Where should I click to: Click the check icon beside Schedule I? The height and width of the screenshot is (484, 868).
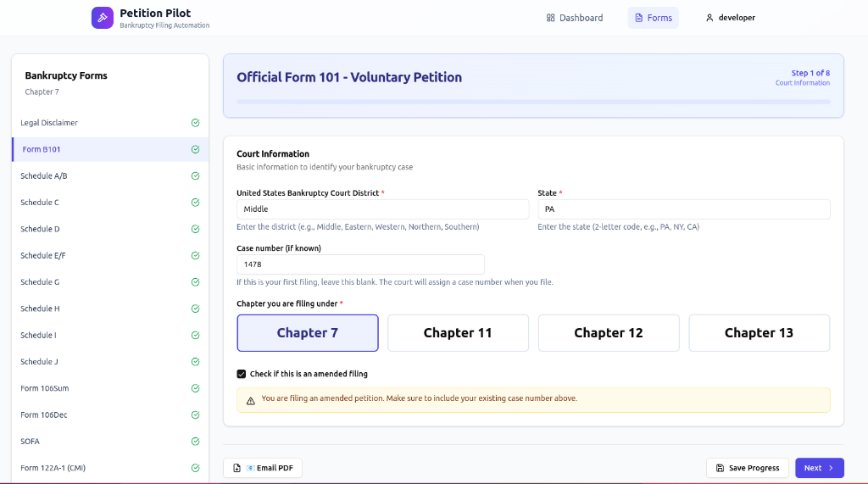(x=196, y=336)
